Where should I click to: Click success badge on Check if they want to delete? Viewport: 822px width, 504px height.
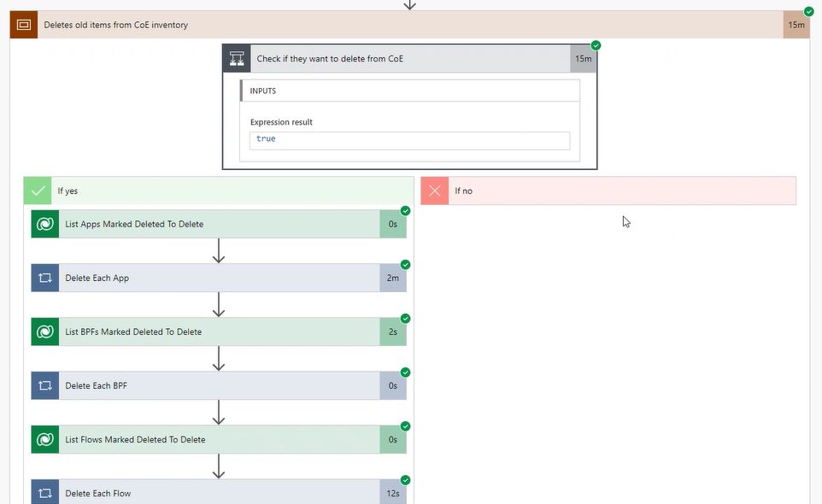click(x=596, y=45)
